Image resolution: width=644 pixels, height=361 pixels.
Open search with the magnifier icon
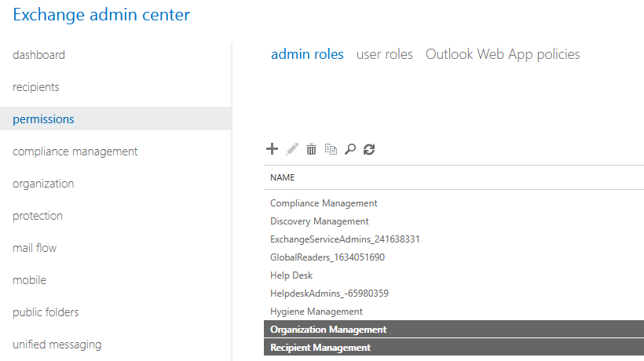click(350, 149)
